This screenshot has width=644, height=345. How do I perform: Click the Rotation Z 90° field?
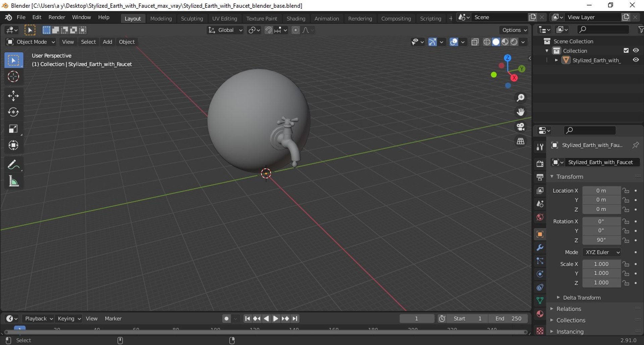(x=601, y=240)
